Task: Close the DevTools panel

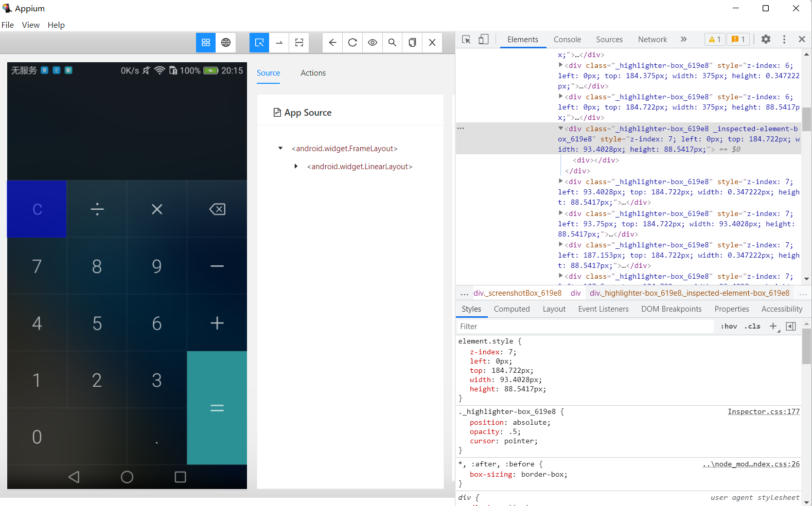Action: click(x=802, y=39)
